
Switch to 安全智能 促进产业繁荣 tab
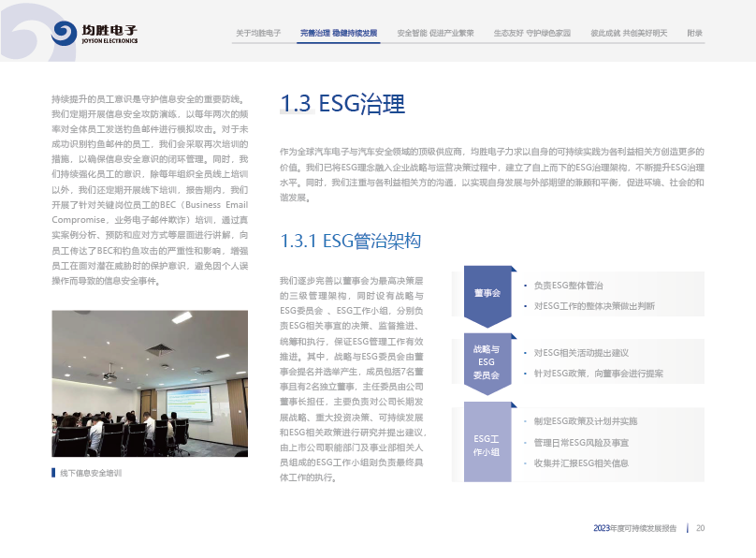[x=435, y=33]
